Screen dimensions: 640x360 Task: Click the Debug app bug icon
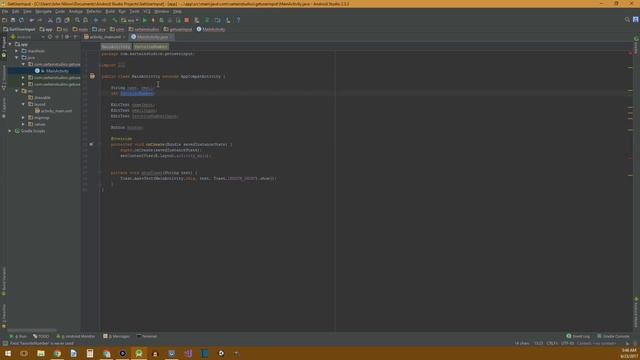[153, 20]
